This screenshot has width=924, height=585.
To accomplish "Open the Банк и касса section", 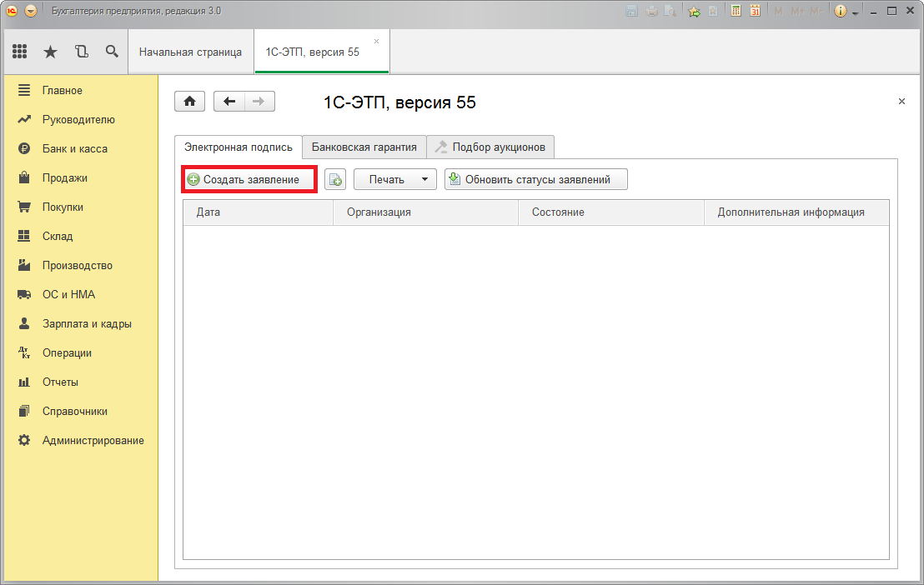I will pos(75,148).
